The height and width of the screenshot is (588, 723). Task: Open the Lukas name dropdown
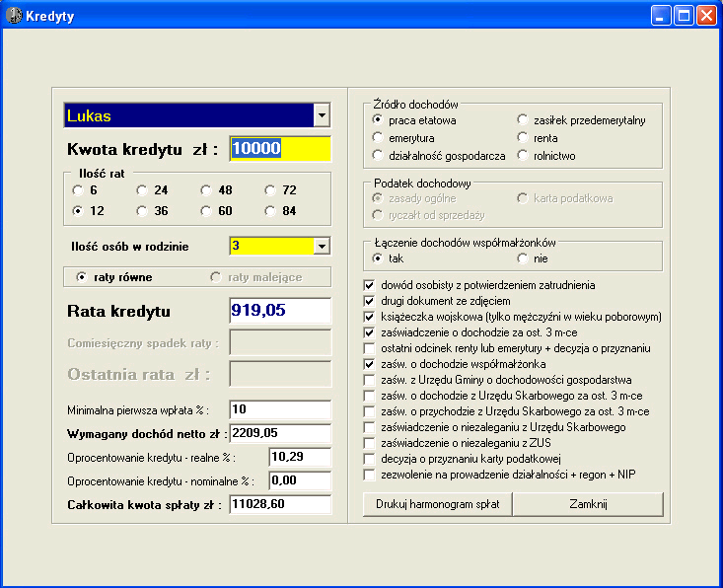pos(321,115)
